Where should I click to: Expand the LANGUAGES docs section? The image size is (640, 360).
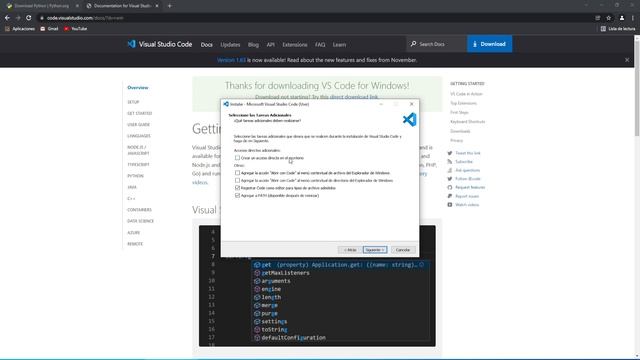[139, 136]
